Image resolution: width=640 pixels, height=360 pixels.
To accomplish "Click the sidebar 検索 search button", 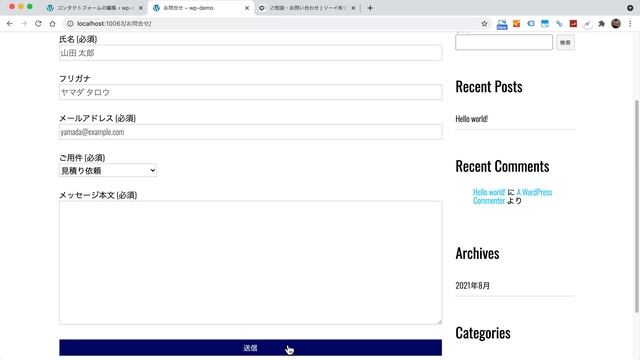I will point(565,42).
